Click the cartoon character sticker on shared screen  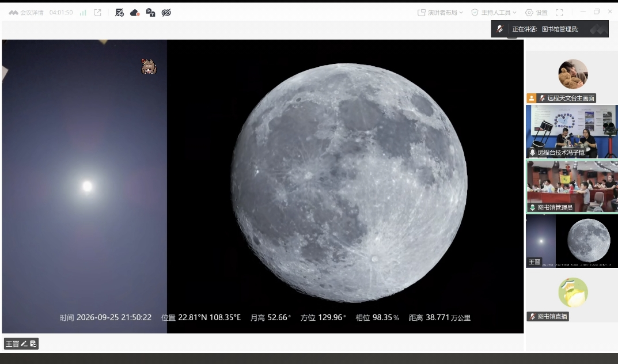coord(149,67)
